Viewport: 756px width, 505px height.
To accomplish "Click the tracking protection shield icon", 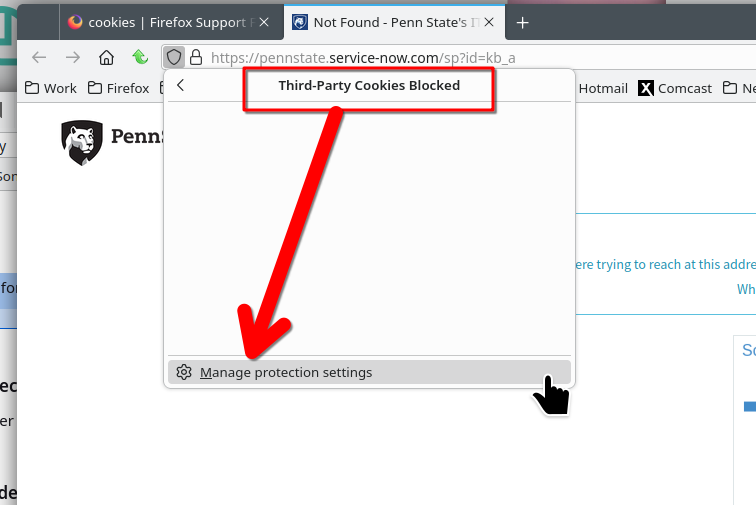I will [x=174, y=57].
